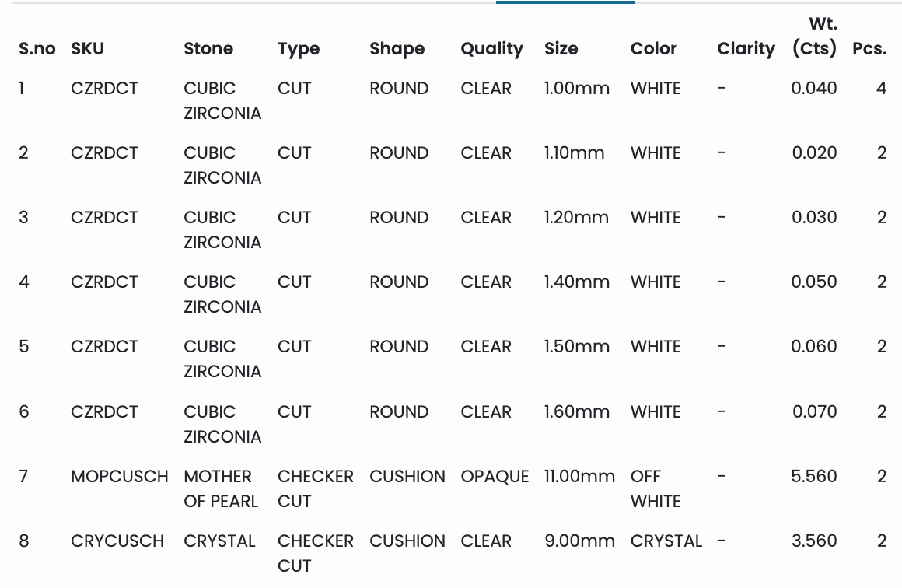
Task: Click the Pcs. column header
Action: click(869, 49)
